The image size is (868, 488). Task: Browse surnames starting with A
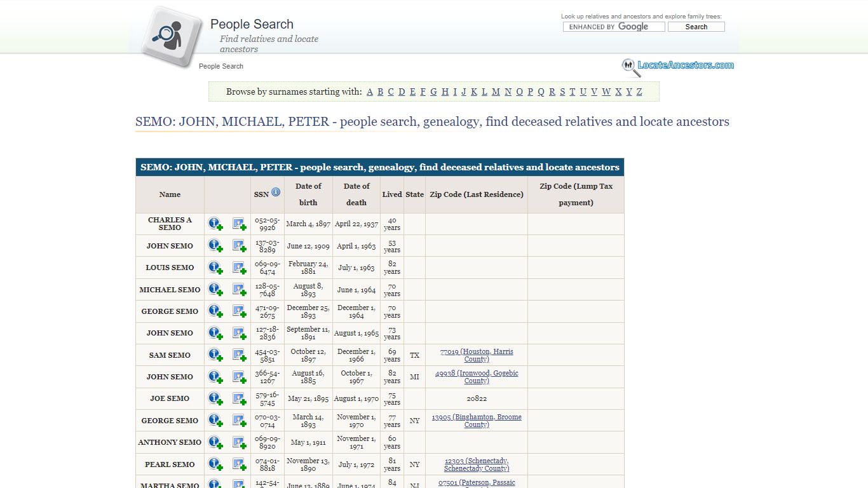tap(370, 91)
